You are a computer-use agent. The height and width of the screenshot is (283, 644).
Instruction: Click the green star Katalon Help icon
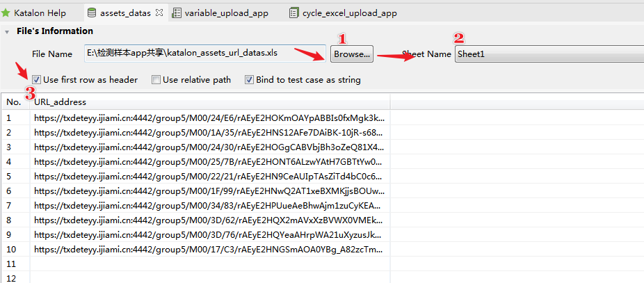[6, 13]
